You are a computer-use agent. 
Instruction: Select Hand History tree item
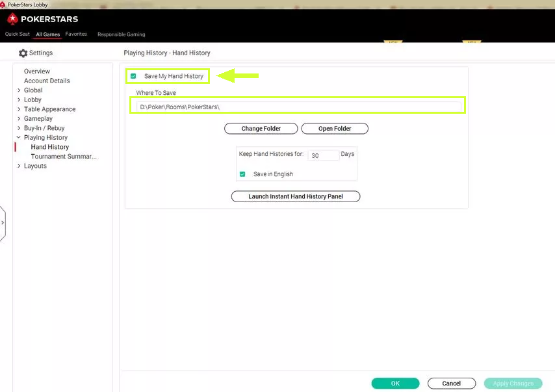click(x=50, y=147)
